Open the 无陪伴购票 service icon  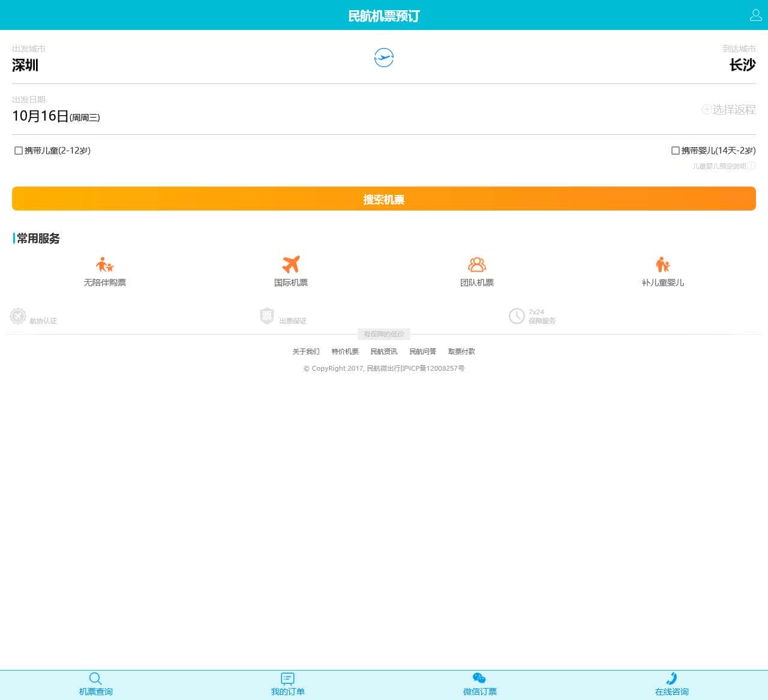pyautogui.click(x=105, y=265)
